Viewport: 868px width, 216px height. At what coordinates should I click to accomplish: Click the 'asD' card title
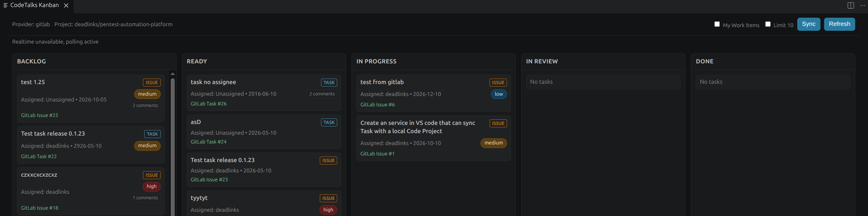(196, 122)
